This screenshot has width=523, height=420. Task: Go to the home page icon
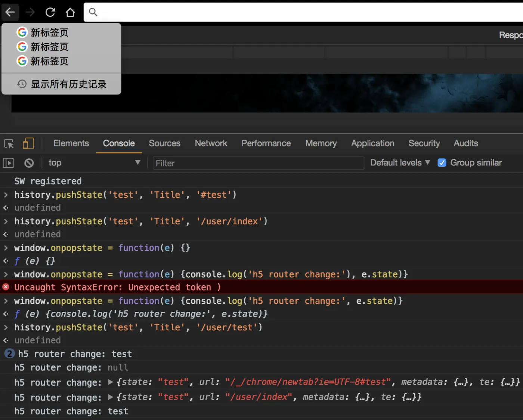[70, 12]
